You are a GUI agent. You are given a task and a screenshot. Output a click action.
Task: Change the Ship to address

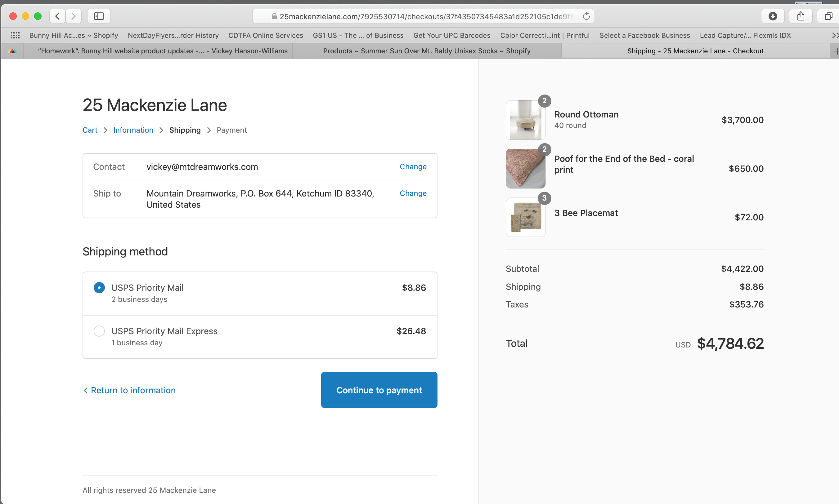[413, 193]
